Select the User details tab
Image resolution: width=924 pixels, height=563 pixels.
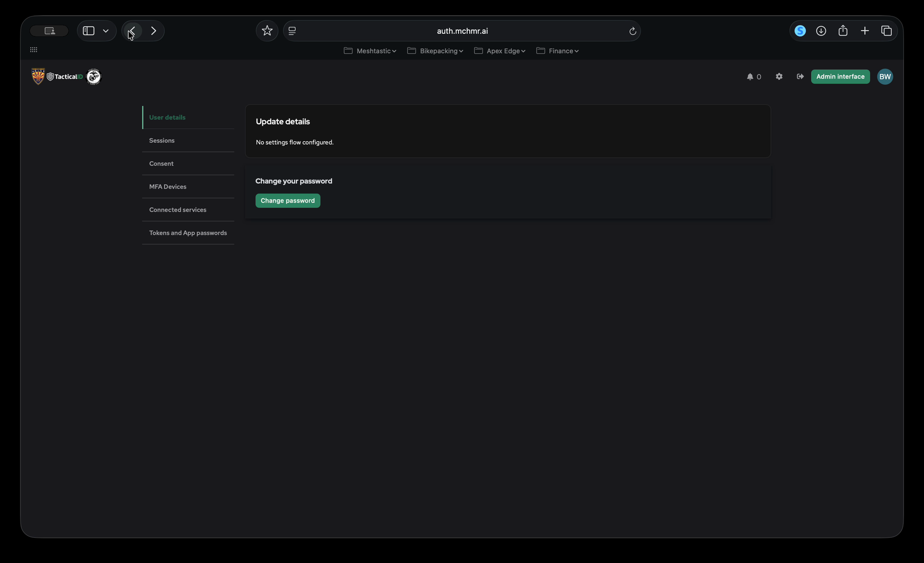(188, 118)
